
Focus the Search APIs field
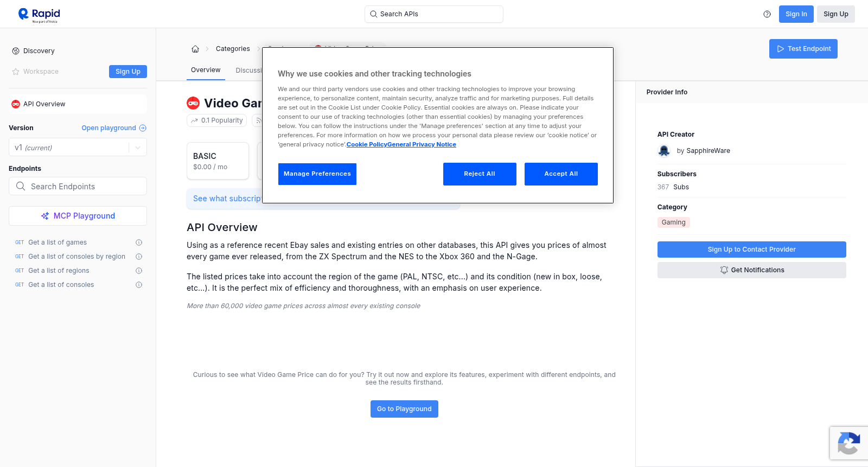(x=434, y=14)
